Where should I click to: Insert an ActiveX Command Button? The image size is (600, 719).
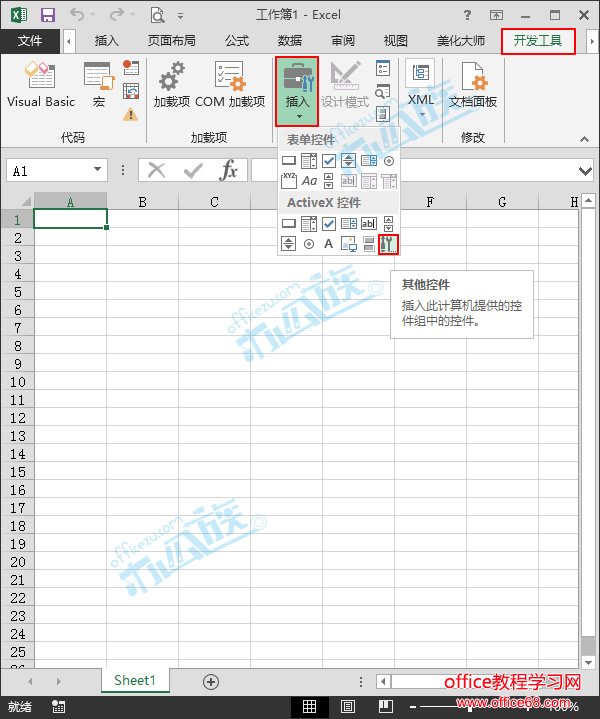[289, 224]
